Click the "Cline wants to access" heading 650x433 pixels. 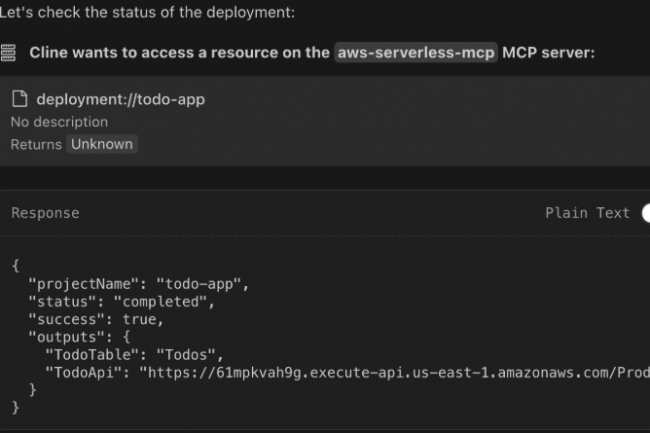pyautogui.click(x=180, y=52)
